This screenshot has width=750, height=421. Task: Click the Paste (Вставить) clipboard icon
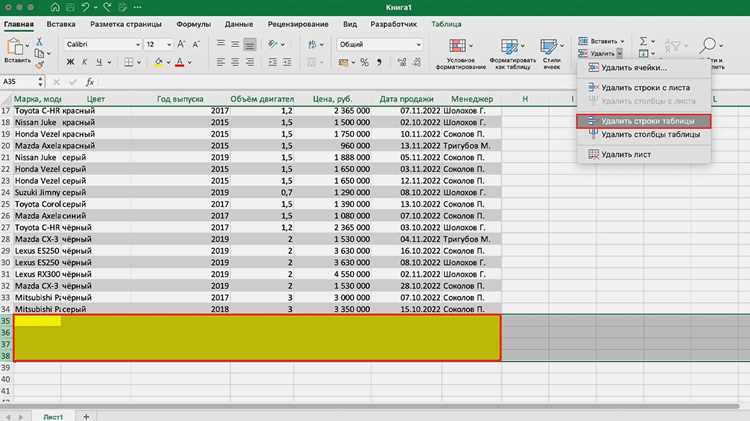click(15, 47)
